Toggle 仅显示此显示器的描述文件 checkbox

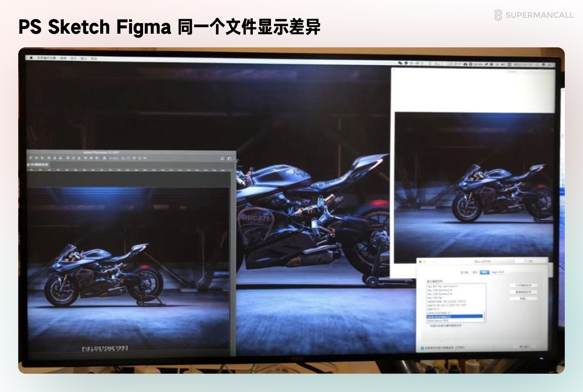pyautogui.click(x=429, y=326)
